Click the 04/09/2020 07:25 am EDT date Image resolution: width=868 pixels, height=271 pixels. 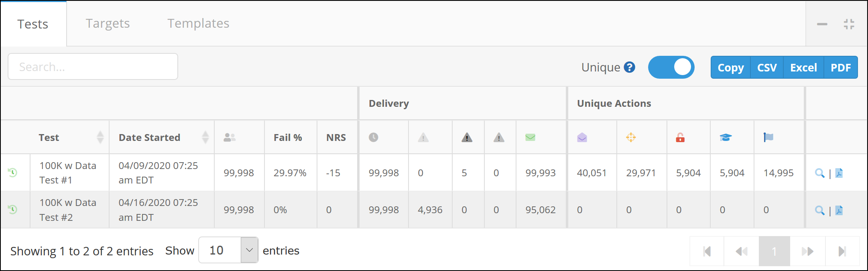(x=158, y=173)
